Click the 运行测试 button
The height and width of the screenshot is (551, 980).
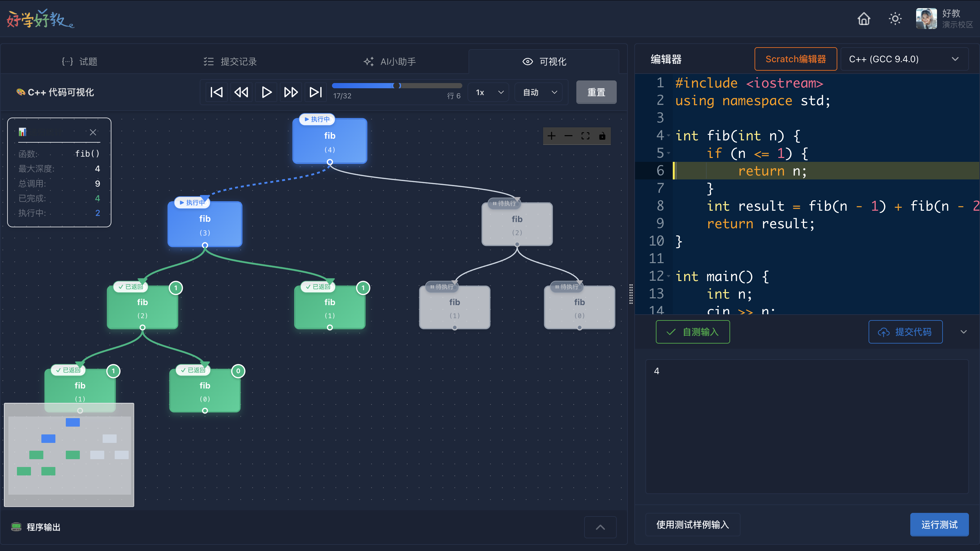pos(939,525)
